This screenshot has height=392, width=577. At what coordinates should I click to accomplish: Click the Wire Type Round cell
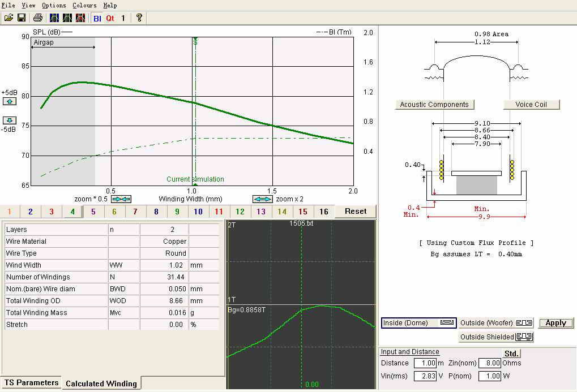(164, 253)
